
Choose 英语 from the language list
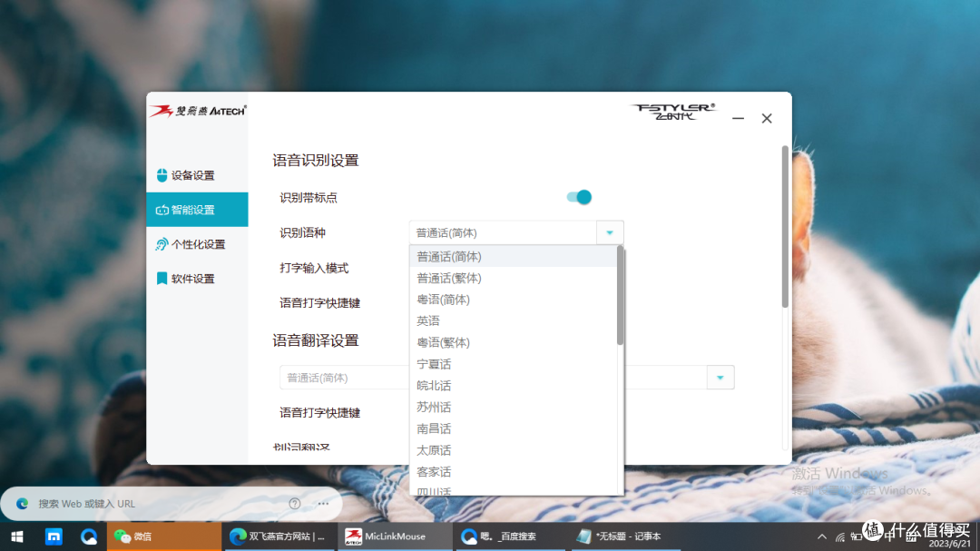coord(513,320)
